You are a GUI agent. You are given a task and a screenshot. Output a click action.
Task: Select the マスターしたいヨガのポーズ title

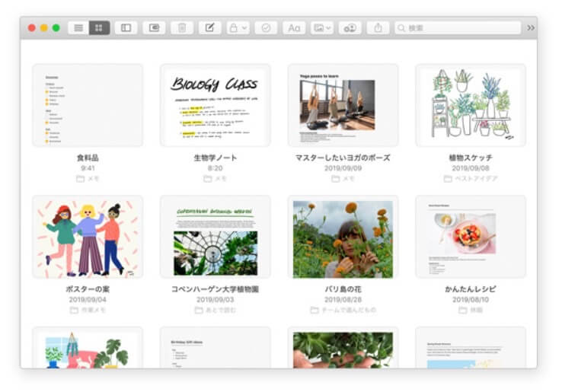tap(343, 158)
